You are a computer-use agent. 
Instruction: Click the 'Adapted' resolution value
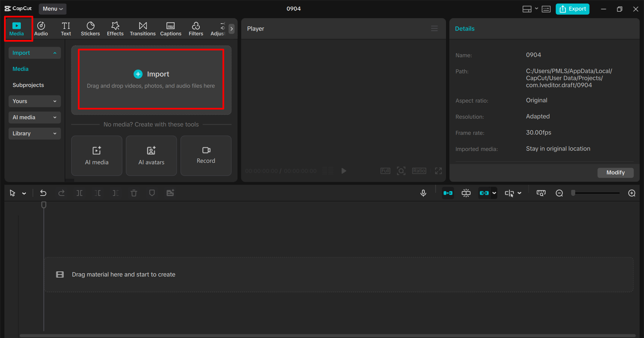click(x=538, y=117)
